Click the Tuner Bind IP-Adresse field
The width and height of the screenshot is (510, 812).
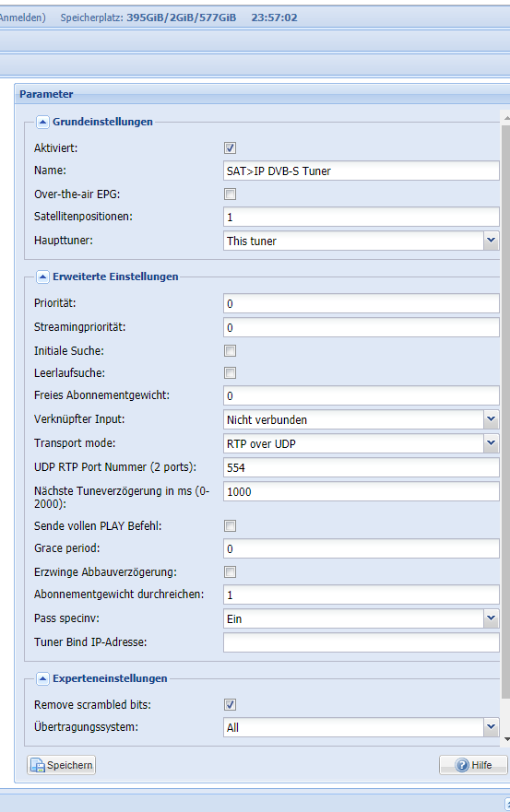coord(362,642)
